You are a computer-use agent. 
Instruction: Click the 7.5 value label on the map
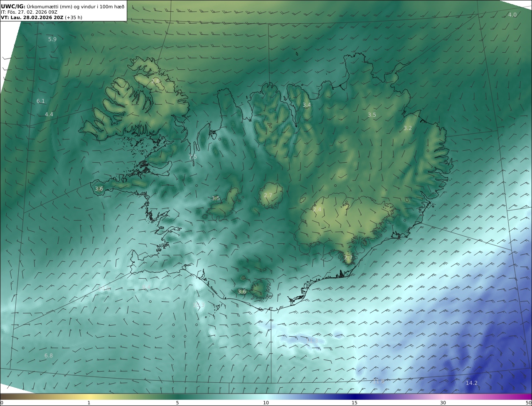click(x=193, y=157)
